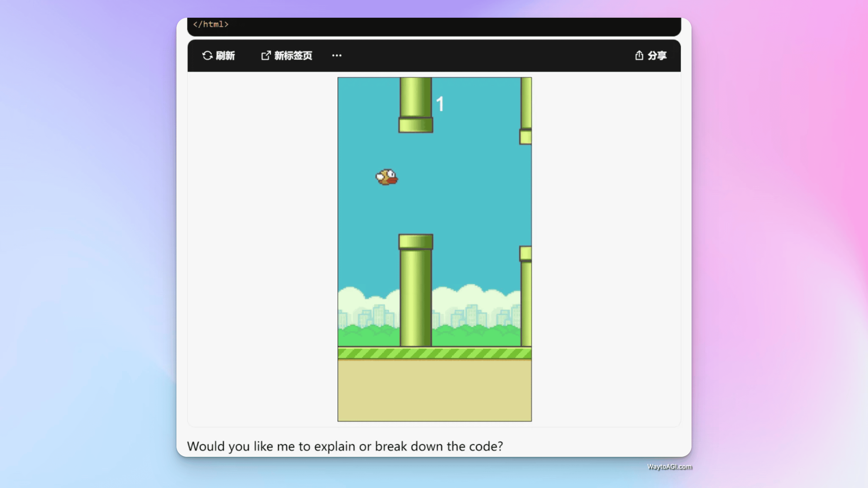Click the Flappy Bird character in the game
This screenshot has height=488, width=868.
pyautogui.click(x=387, y=177)
